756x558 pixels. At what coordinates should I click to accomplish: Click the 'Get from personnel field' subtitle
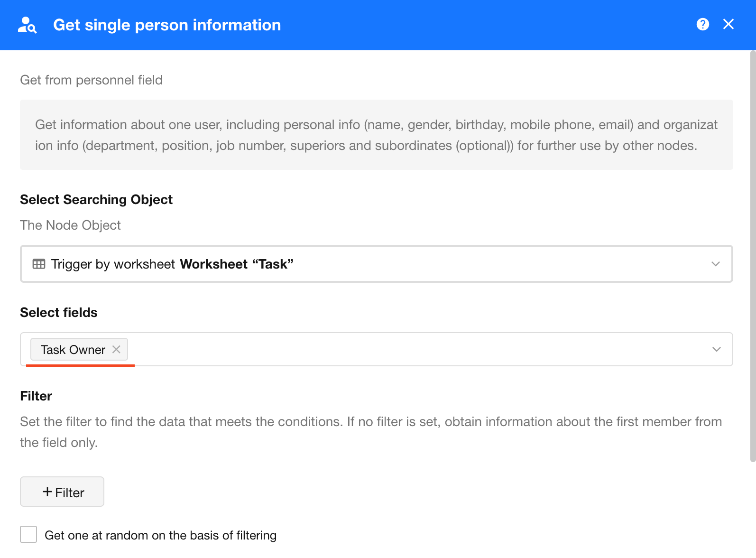91,80
